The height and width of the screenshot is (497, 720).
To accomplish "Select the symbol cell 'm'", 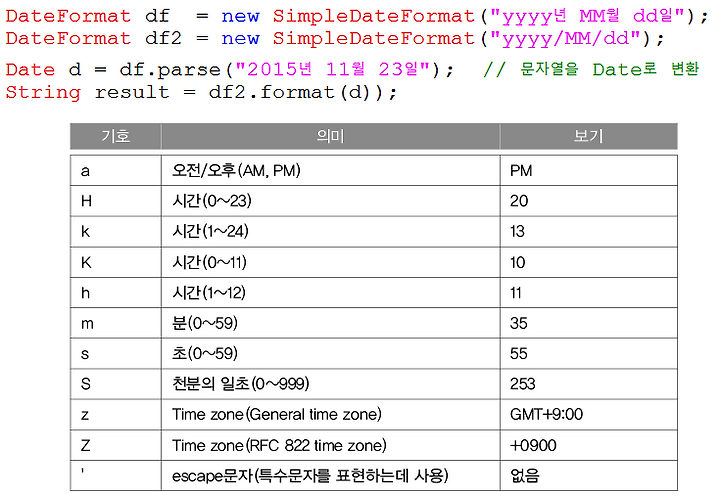I will (116, 323).
